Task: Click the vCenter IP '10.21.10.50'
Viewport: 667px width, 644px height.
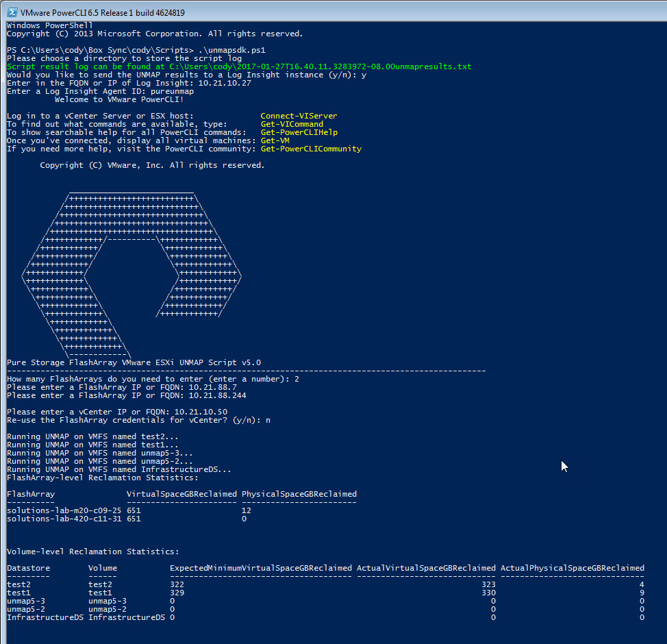Action: point(201,412)
